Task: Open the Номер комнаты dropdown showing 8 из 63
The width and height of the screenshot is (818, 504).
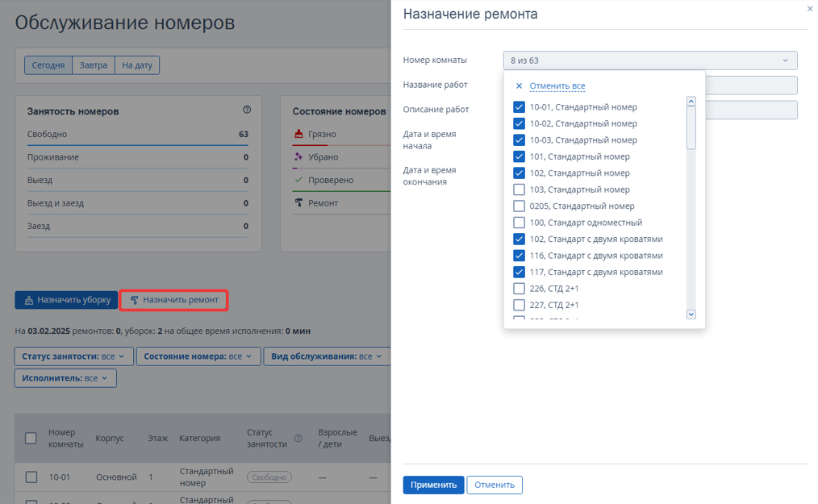Action: 650,60
